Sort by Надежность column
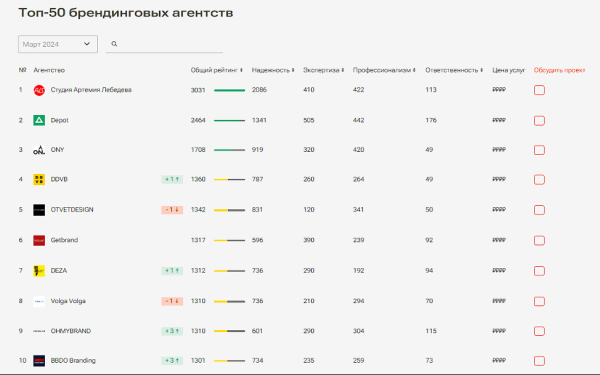The image size is (600, 375). pos(273,70)
